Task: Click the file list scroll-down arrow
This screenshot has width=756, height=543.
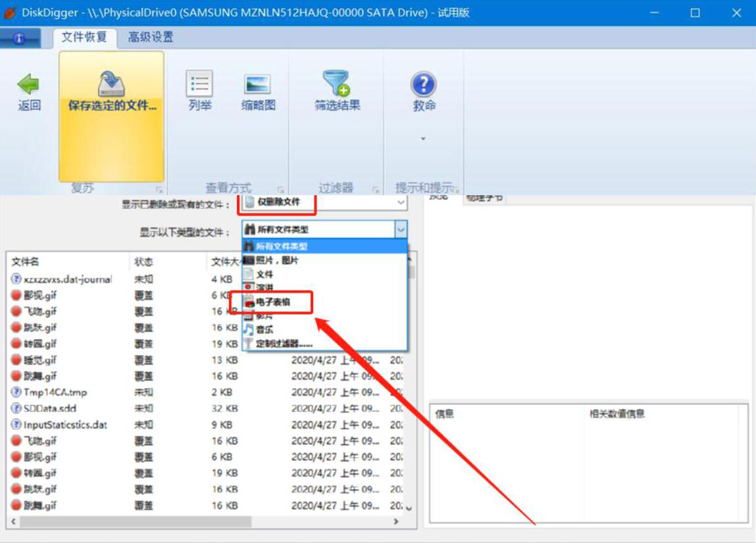Action: pyautogui.click(x=409, y=508)
